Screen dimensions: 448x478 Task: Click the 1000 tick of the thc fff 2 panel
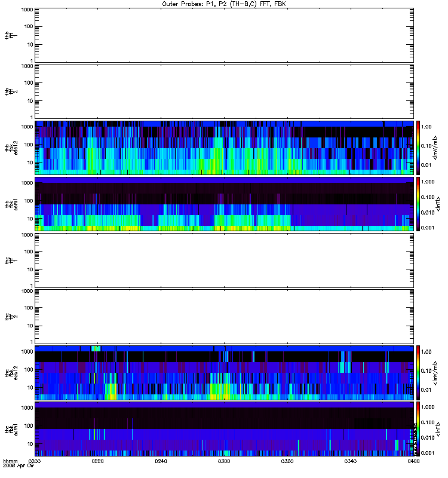[27, 291]
